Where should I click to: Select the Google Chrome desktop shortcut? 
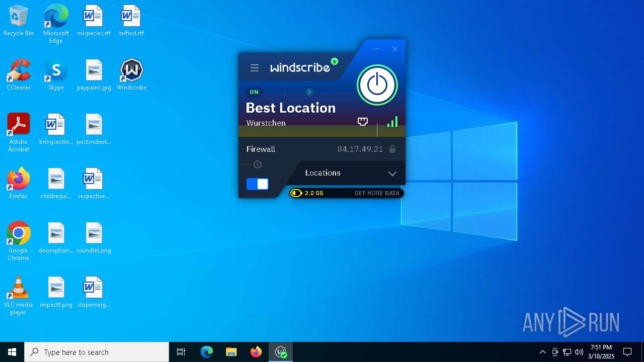[x=19, y=241]
